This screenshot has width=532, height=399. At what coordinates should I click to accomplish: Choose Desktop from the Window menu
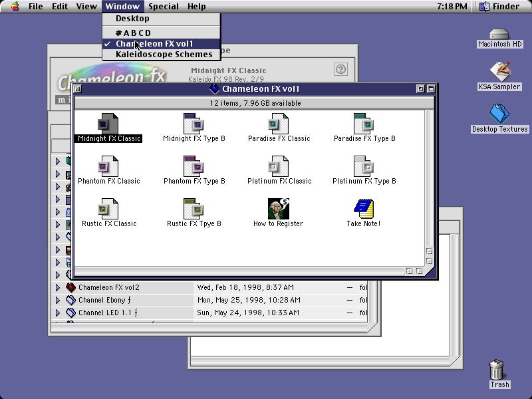click(x=162, y=19)
